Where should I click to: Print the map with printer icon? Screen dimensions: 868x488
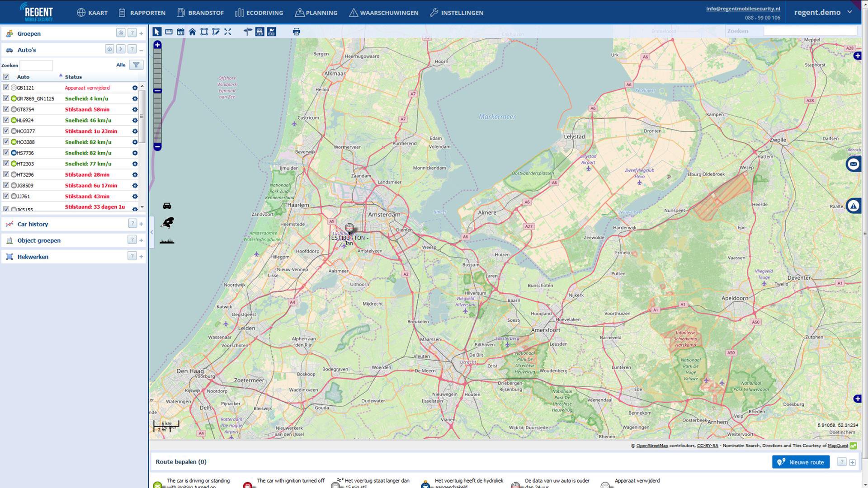pyautogui.click(x=296, y=32)
